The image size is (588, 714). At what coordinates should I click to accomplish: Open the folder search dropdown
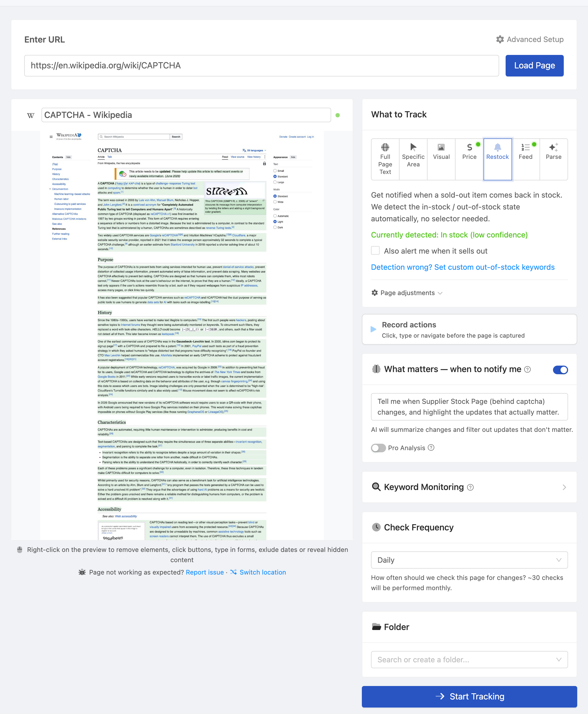coord(469,659)
